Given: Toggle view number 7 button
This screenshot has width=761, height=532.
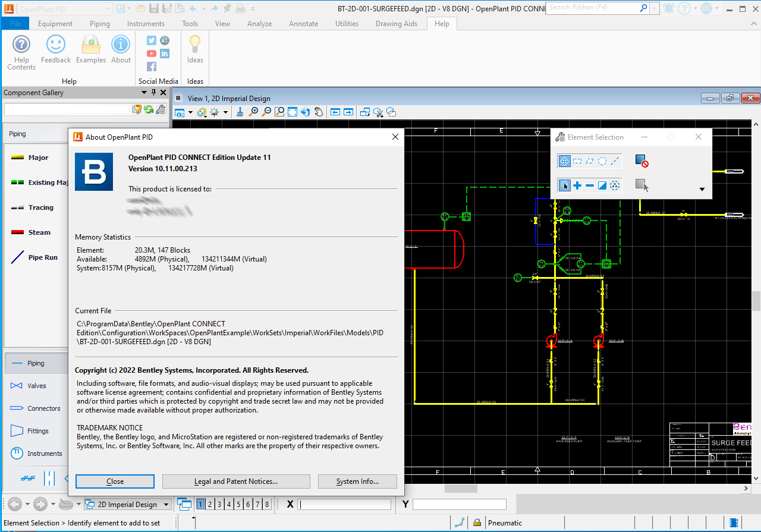Looking at the screenshot, I should [x=257, y=505].
